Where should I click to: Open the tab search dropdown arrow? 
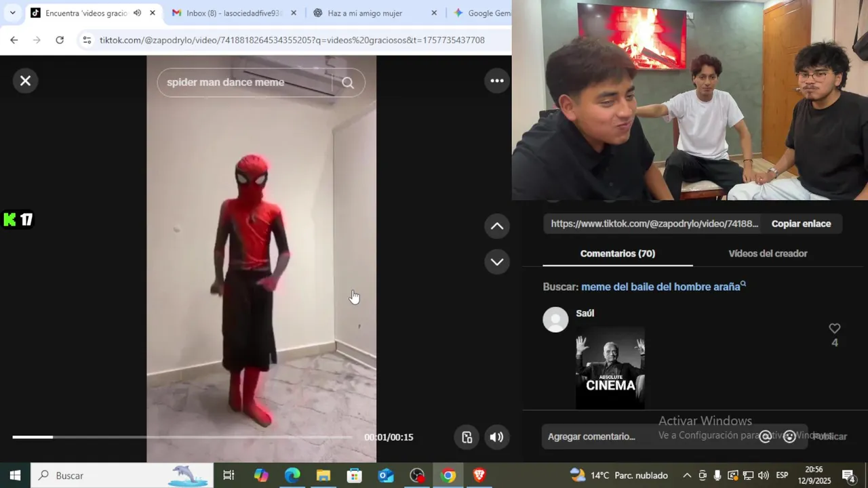point(12,13)
